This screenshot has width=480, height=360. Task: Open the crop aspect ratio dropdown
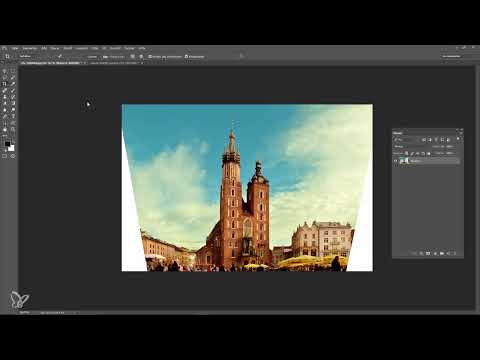coord(34,56)
